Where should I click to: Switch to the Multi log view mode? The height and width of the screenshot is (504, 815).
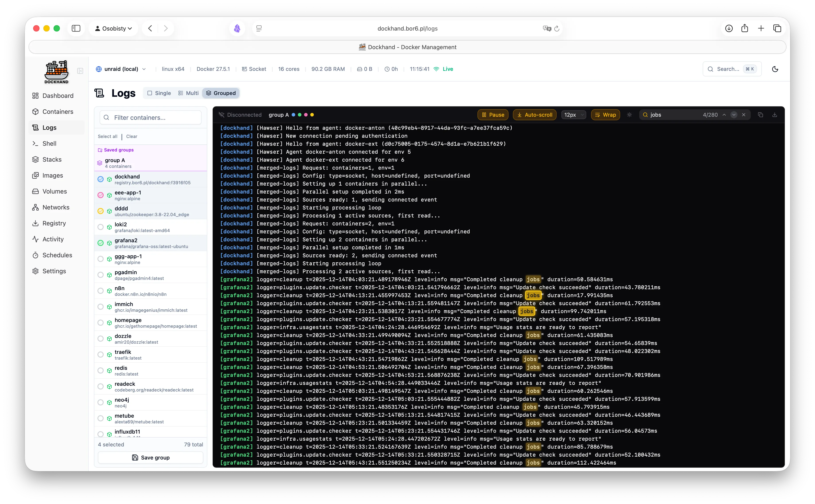click(188, 93)
